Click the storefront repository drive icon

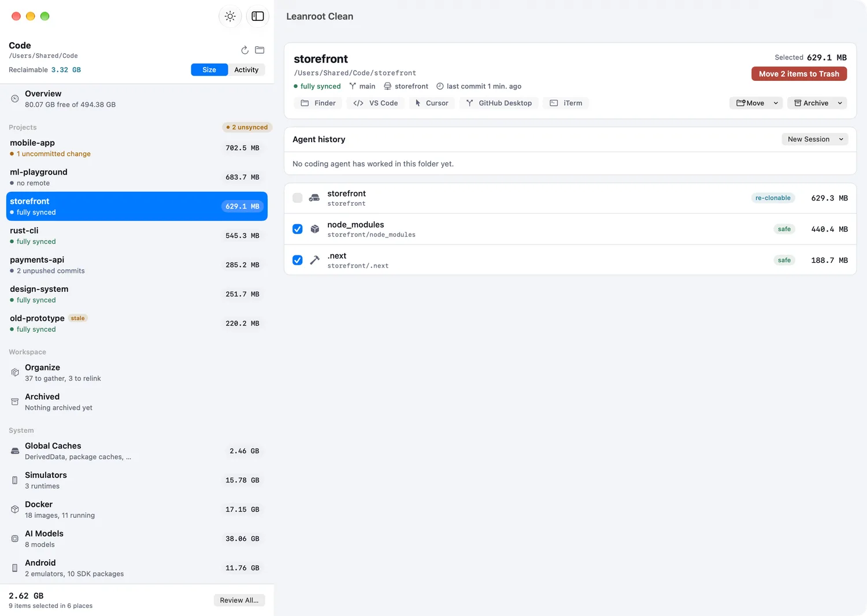pyautogui.click(x=314, y=198)
